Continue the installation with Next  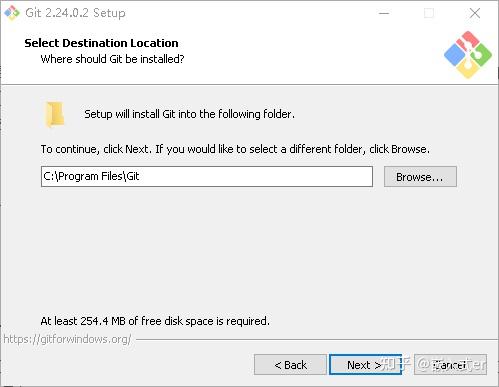365,365
